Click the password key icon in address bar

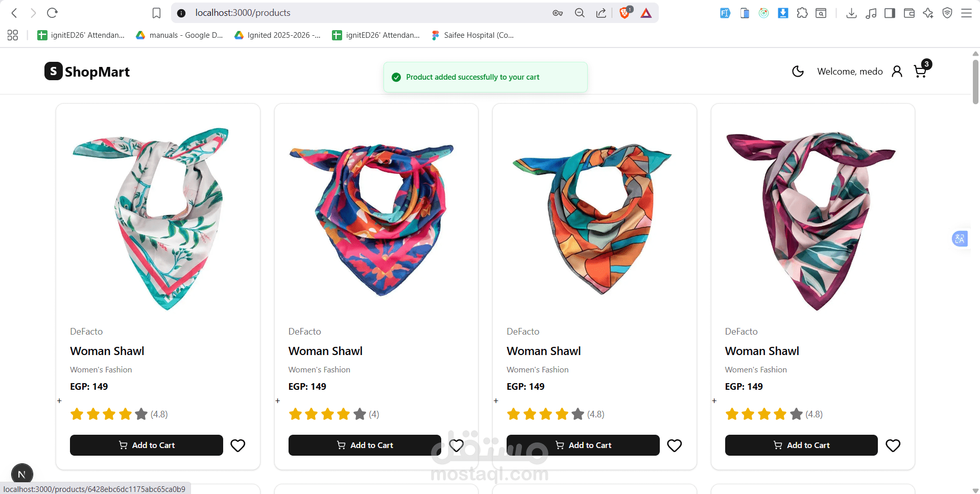coord(558,13)
